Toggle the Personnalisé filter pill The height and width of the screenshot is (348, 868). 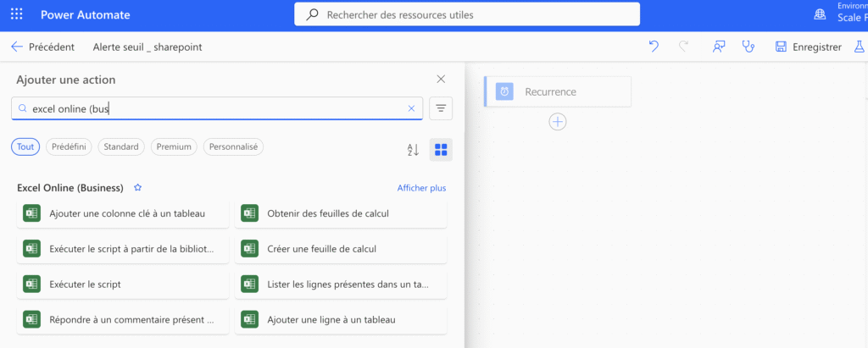[233, 146]
